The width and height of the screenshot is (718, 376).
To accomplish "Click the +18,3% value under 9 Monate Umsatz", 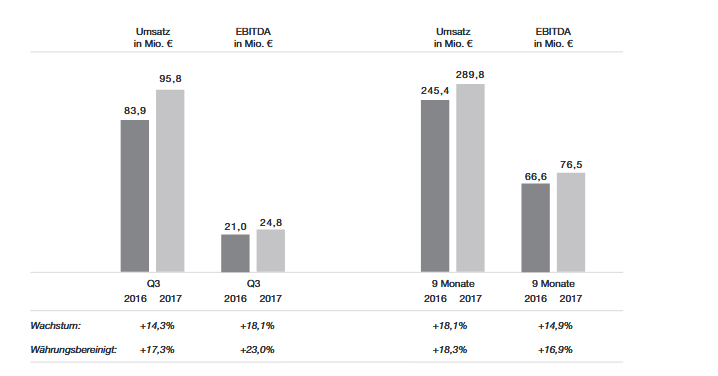I will pyautogui.click(x=450, y=350).
